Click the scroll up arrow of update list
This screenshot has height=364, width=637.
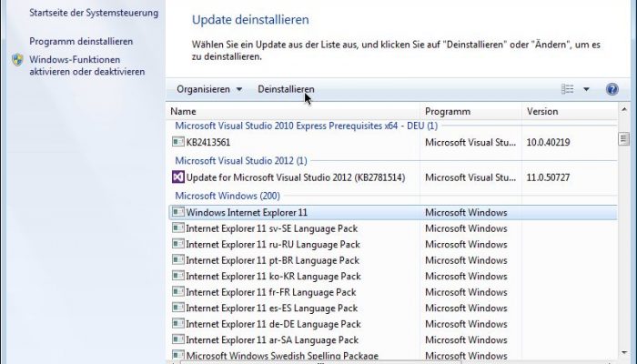(623, 110)
